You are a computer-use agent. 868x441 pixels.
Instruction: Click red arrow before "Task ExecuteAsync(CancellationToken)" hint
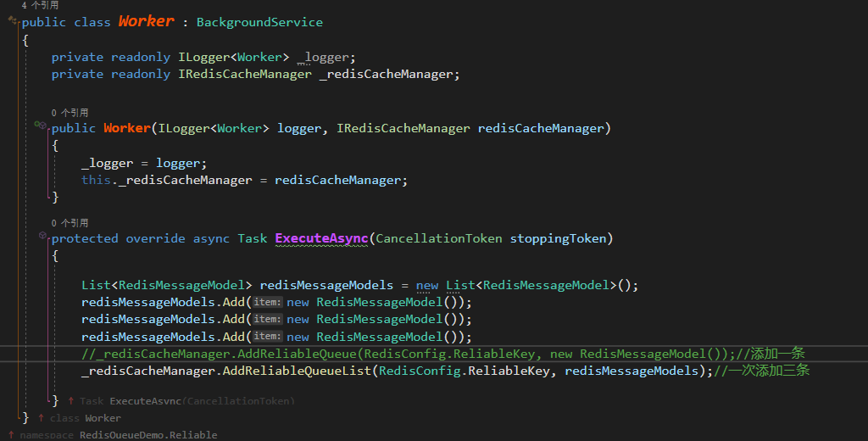tap(71, 400)
